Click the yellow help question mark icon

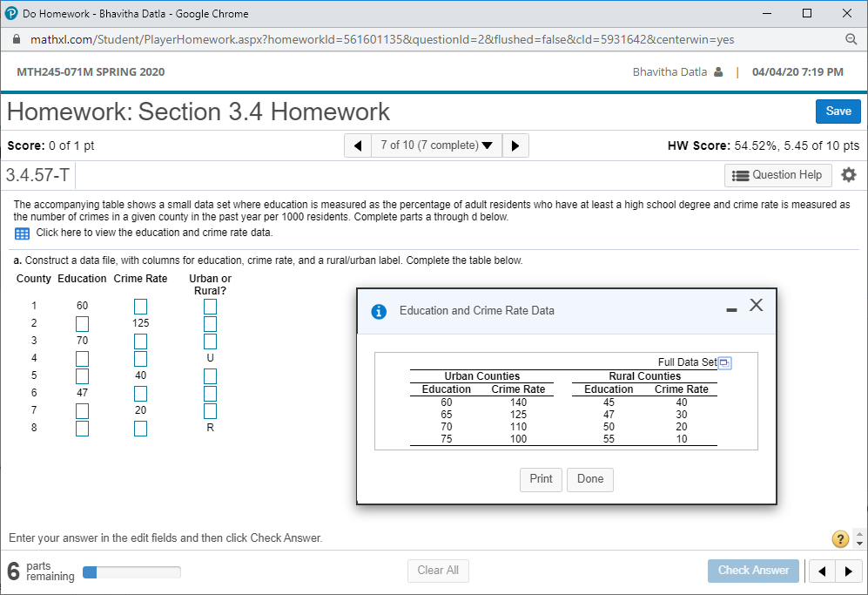[x=840, y=538]
